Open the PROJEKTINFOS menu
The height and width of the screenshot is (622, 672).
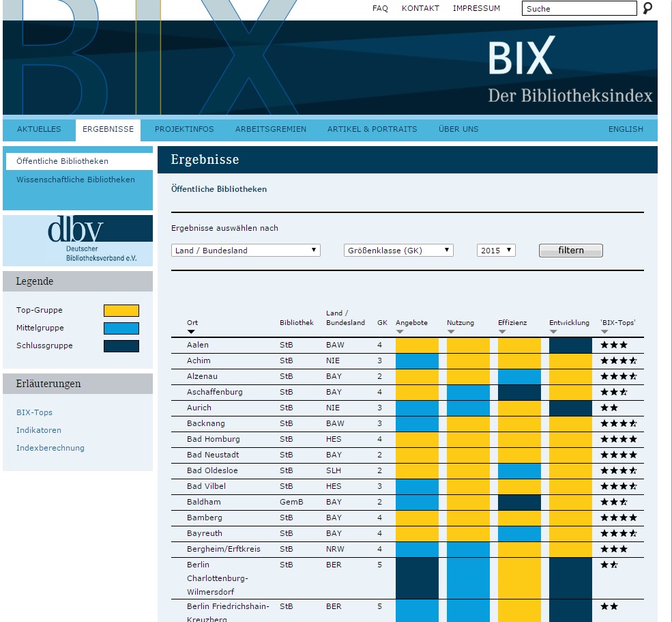pyautogui.click(x=184, y=129)
